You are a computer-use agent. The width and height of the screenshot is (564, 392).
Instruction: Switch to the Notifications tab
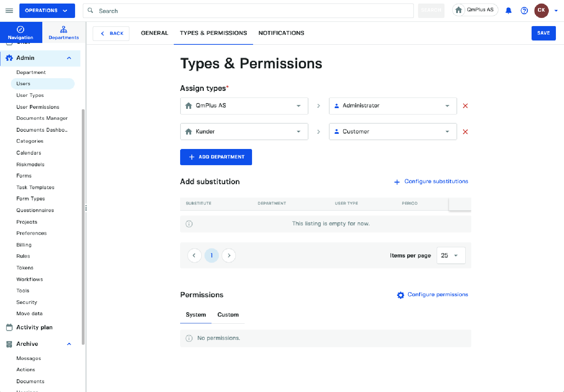pyautogui.click(x=281, y=33)
